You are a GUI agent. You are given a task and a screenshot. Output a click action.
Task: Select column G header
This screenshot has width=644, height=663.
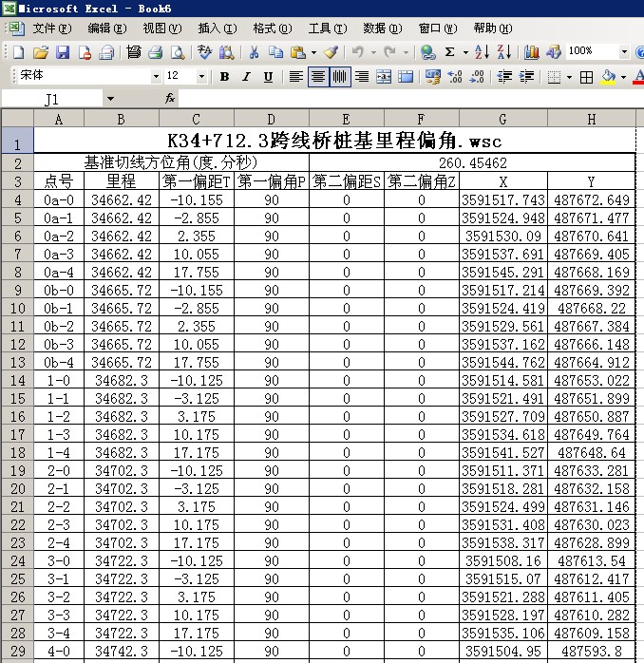502,120
